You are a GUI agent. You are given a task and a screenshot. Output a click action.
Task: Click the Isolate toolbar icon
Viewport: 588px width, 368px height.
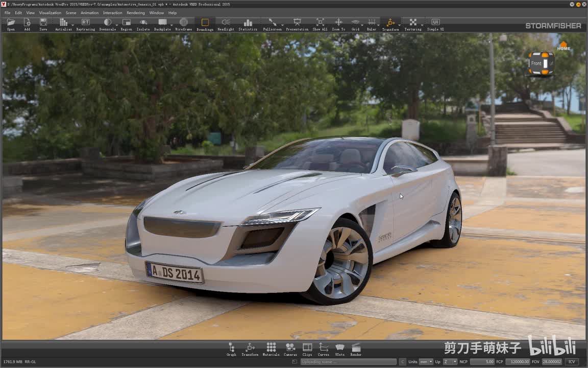(143, 25)
